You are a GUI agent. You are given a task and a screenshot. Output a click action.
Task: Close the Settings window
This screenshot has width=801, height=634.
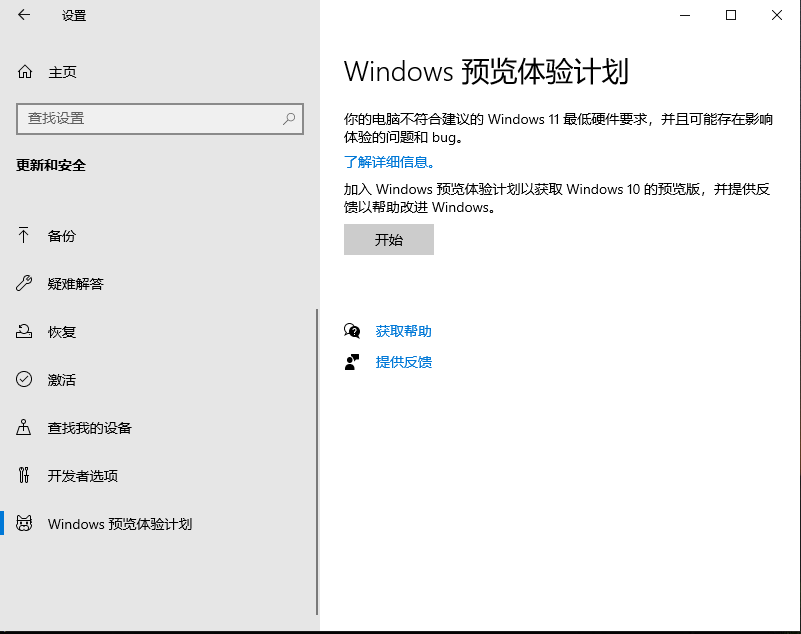tap(777, 15)
